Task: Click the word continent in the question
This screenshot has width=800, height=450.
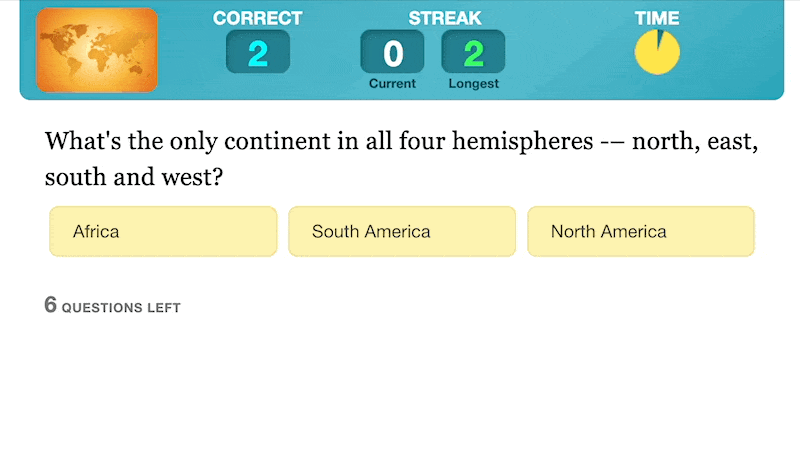Action: [272, 141]
